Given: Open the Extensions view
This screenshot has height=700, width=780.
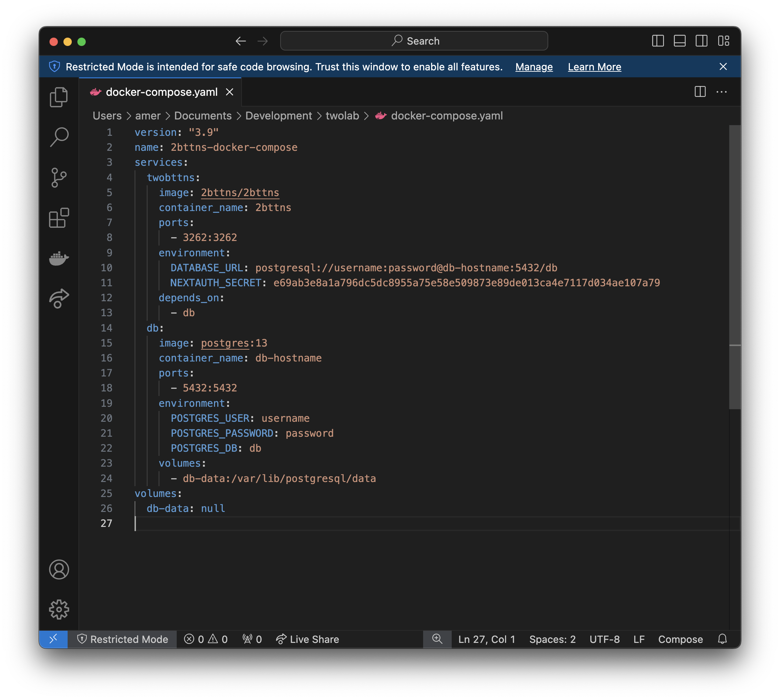Looking at the screenshot, I should [x=59, y=218].
